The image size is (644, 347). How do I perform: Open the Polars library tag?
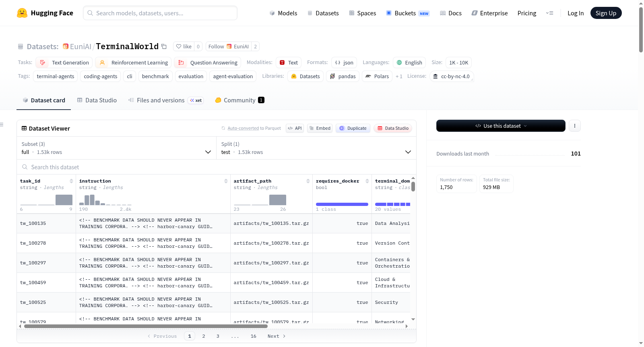pos(377,76)
